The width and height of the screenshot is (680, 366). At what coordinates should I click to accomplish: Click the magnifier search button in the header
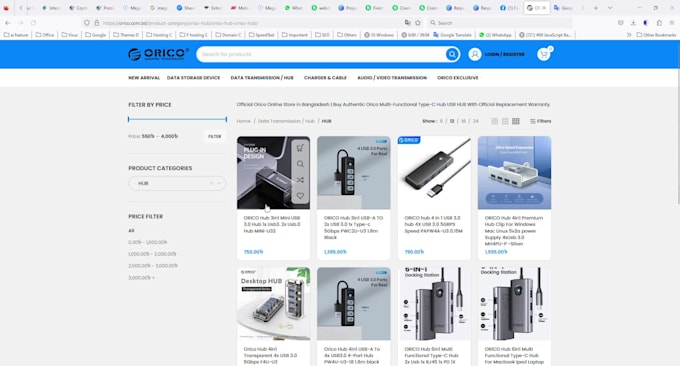pos(452,54)
